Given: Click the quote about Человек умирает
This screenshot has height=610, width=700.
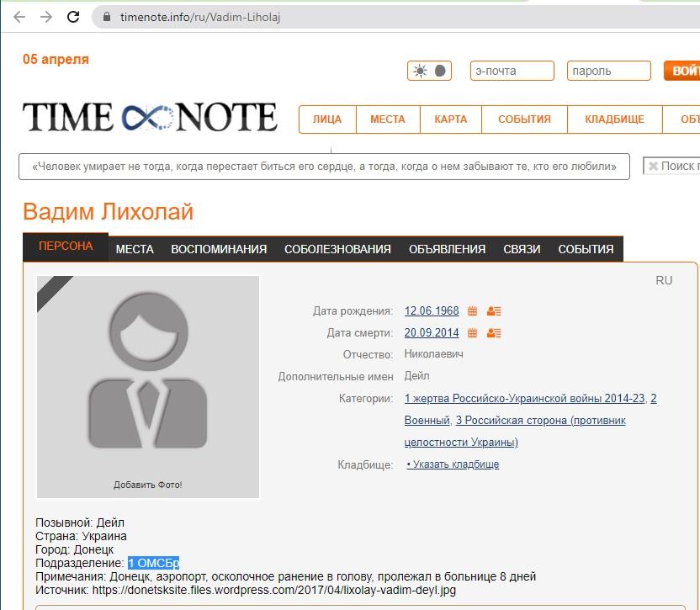Looking at the screenshot, I should pos(324,167).
